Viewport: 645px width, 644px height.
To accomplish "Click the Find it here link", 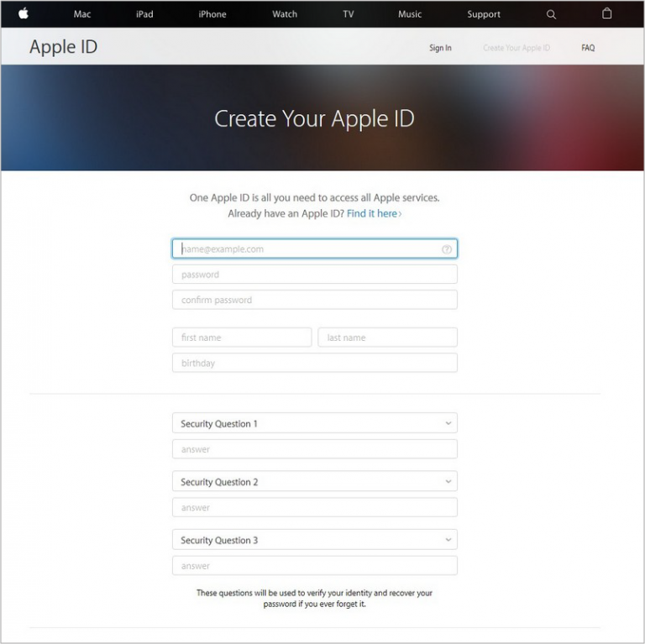I will (x=375, y=213).
